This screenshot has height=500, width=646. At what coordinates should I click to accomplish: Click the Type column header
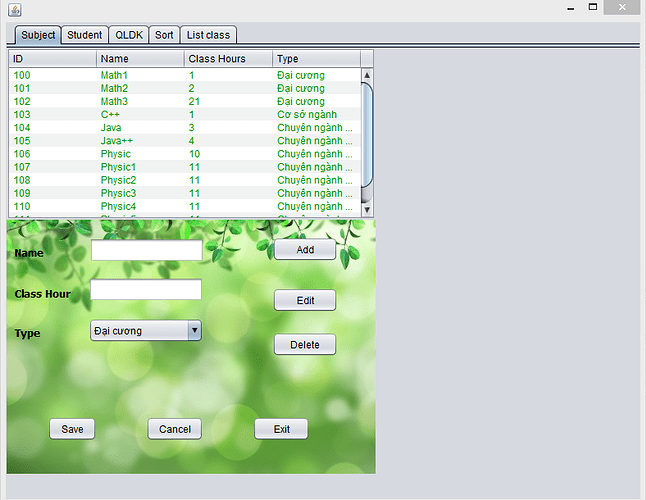pyautogui.click(x=315, y=59)
